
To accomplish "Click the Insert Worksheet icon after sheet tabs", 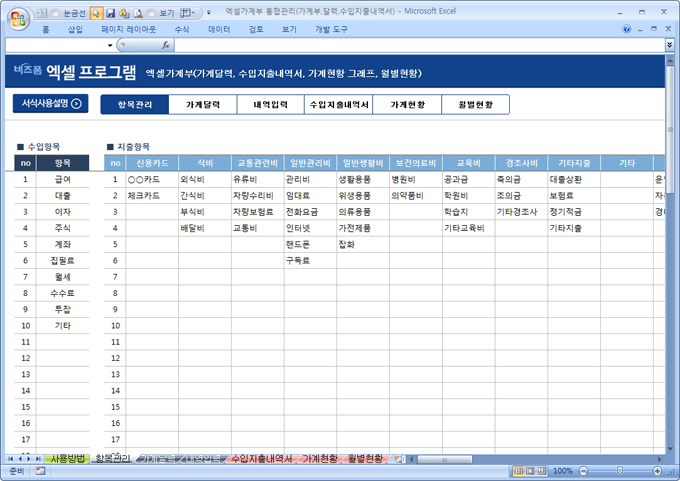I will point(399,458).
